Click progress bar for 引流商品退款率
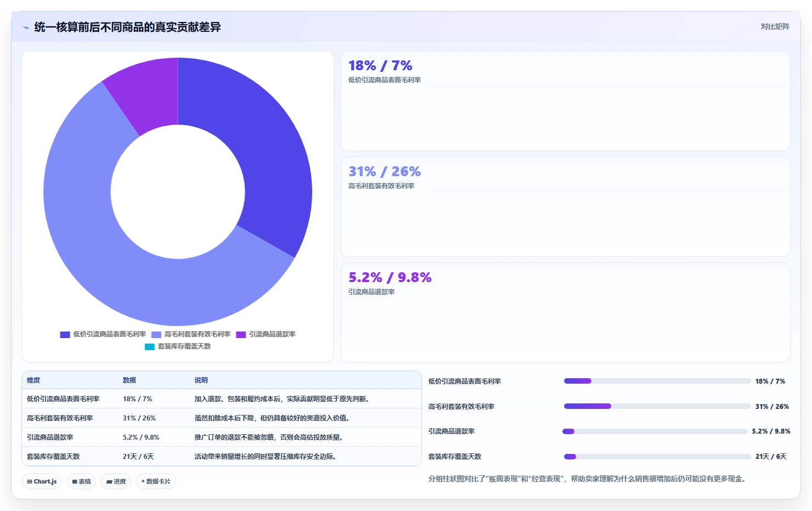 coord(655,431)
